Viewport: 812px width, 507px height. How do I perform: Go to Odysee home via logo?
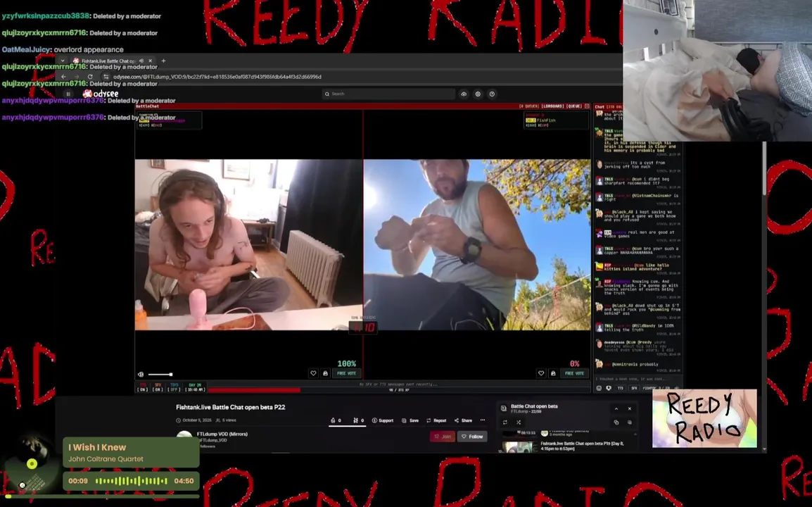pyautogui.click(x=101, y=94)
